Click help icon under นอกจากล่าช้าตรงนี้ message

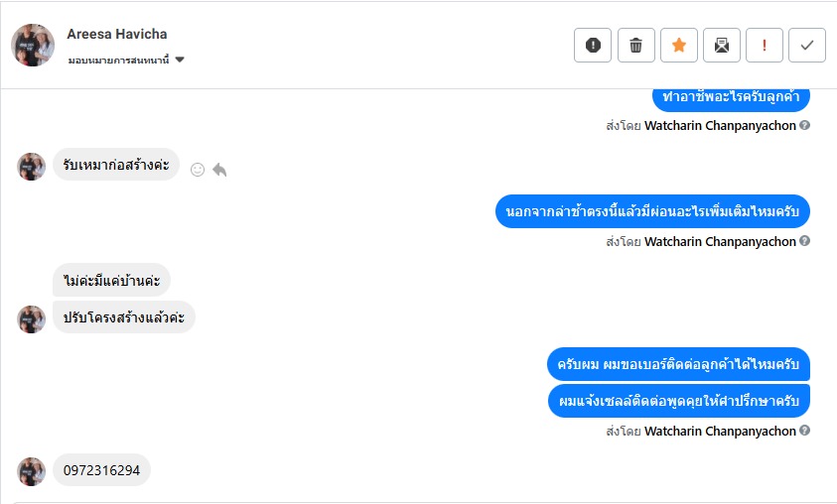[805, 241]
